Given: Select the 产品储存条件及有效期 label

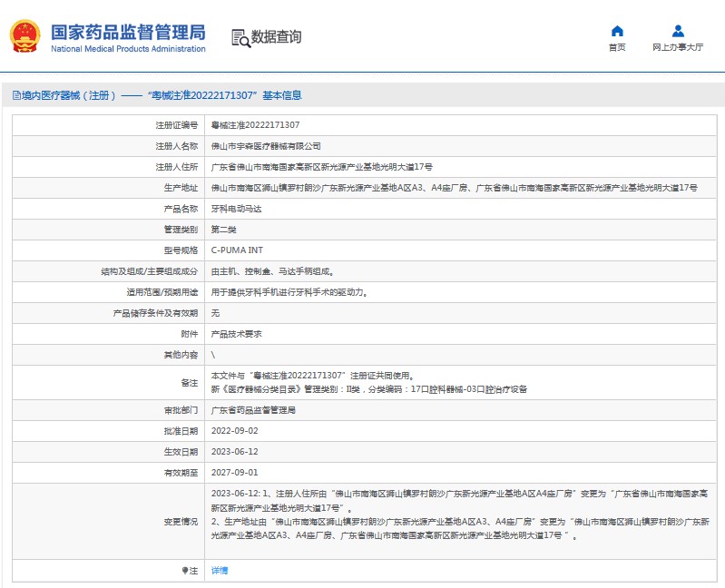Looking at the screenshot, I should coord(155,313).
